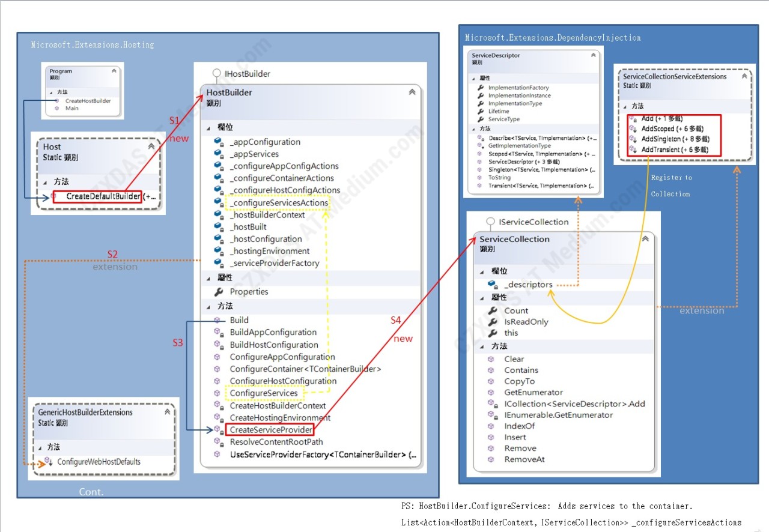Click the method icon beside AddScoped
Viewport: 769px width, 532px height.
point(633,128)
